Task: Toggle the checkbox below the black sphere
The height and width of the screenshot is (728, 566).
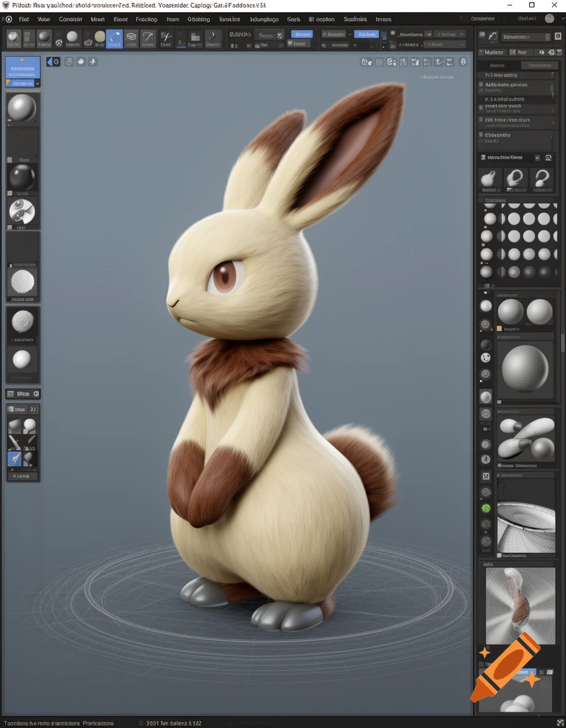Action: coord(9,193)
